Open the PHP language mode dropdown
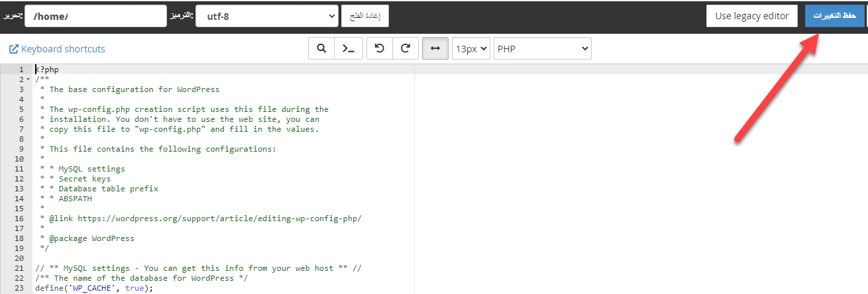 543,48
